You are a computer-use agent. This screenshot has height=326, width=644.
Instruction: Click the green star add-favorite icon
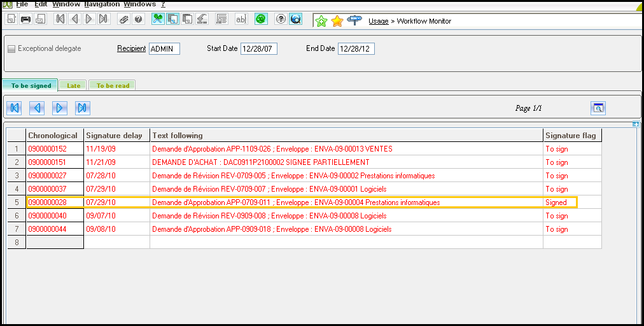321,21
